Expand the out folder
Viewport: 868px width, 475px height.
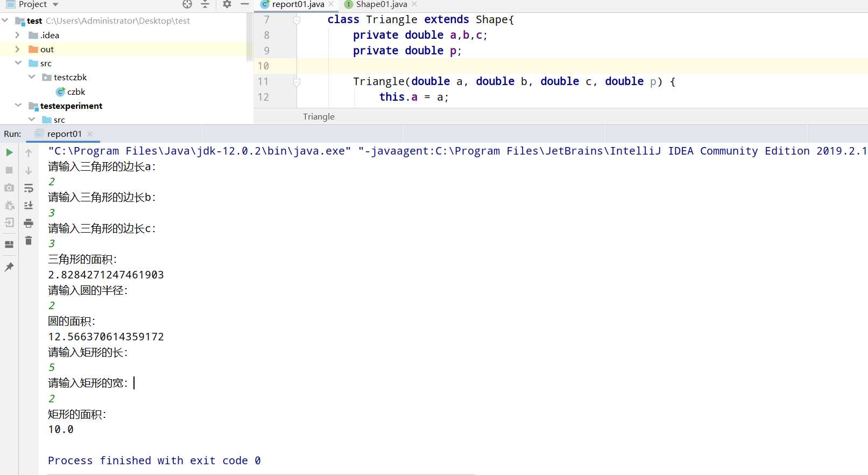[x=17, y=49]
